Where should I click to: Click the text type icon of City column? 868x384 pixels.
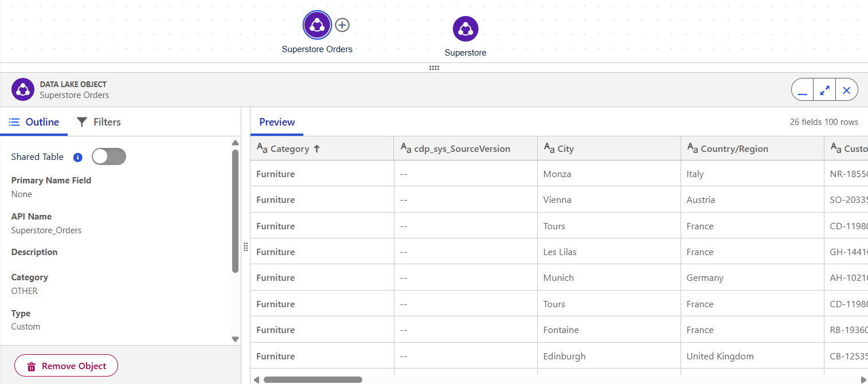[549, 148]
